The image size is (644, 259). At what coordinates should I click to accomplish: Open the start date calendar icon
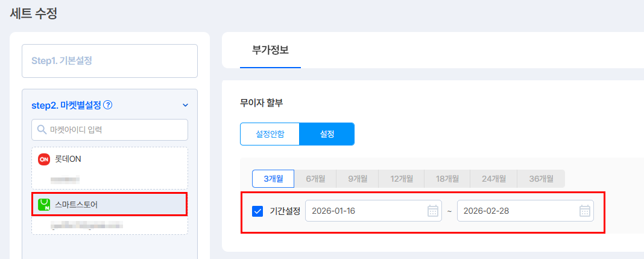click(x=432, y=211)
